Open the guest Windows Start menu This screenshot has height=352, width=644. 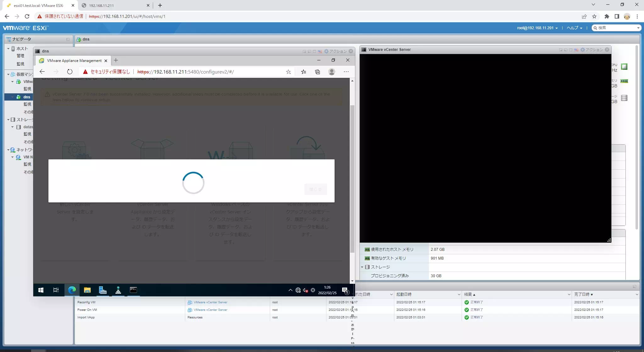[41, 290]
